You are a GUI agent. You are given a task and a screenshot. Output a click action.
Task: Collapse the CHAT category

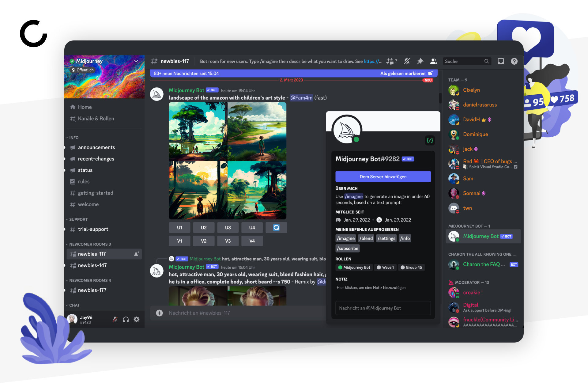(x=73, y=305)
